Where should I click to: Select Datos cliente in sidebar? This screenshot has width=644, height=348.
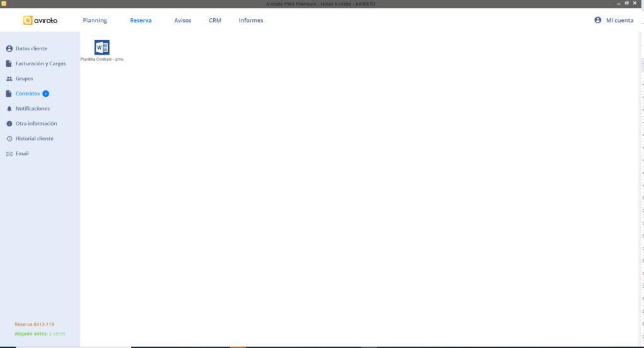tap(31, 48)
